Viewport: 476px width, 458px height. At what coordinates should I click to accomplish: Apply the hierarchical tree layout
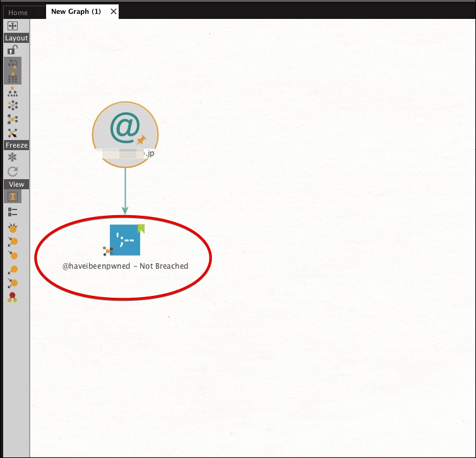(13, 91)
